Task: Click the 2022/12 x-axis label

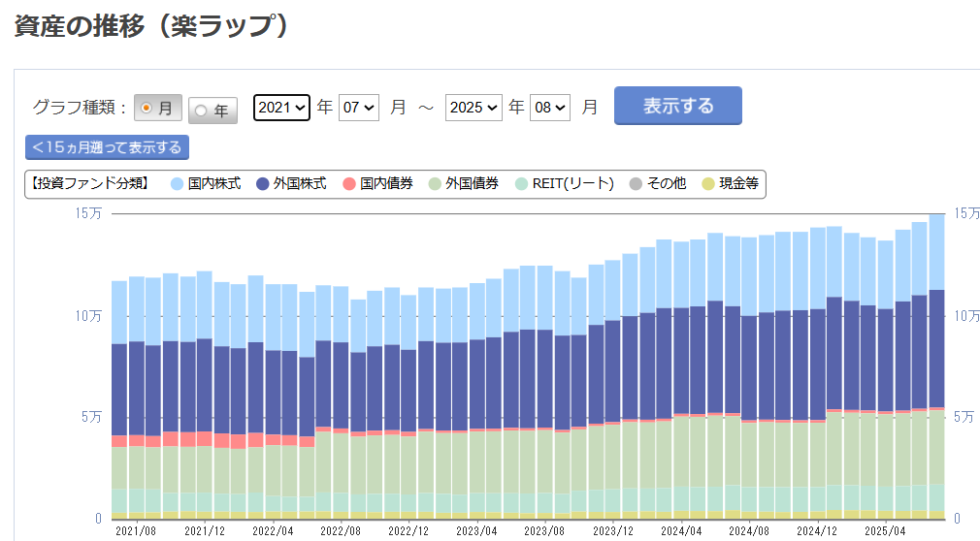Action: 408,531
